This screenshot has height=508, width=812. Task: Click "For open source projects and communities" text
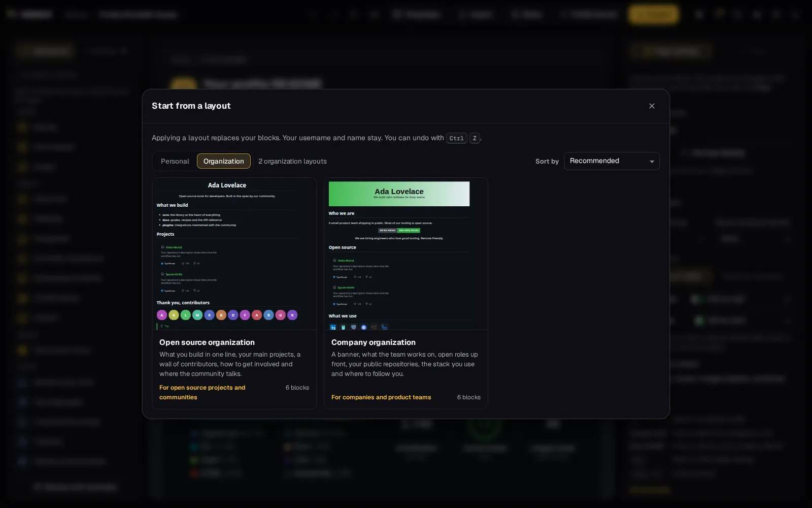click(x=202, y=392)
